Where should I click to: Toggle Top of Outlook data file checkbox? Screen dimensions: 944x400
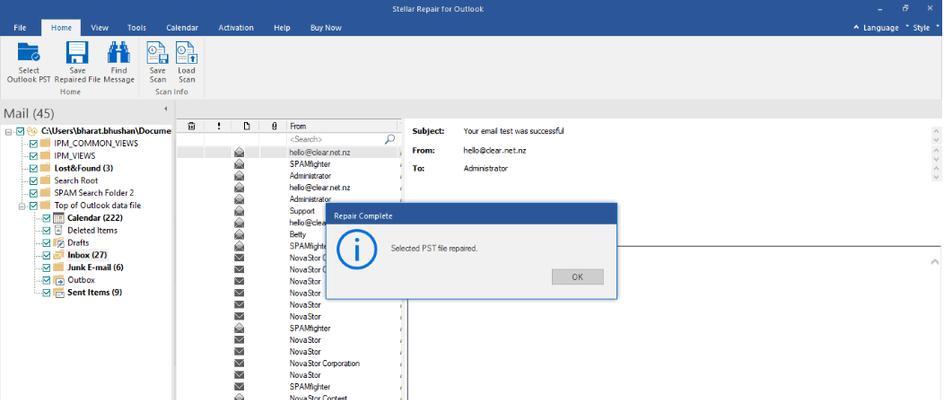coord(33,205)
